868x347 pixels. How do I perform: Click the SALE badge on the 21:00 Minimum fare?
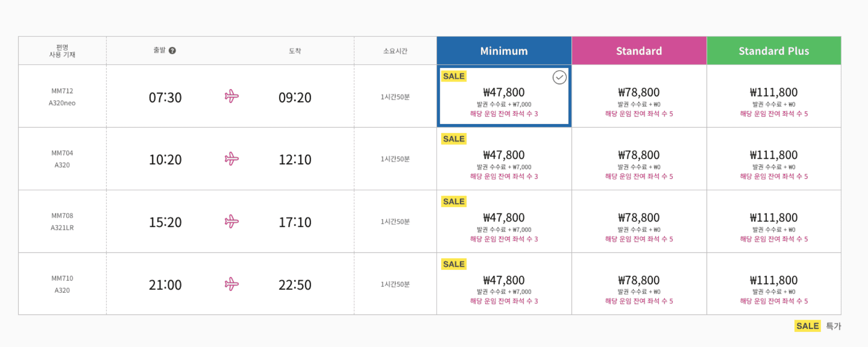click(454, 264)
